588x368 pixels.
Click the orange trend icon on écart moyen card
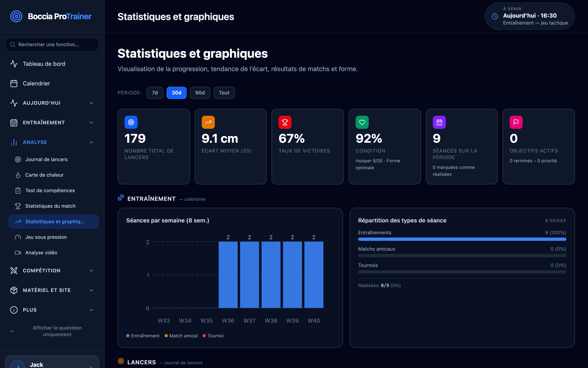coord(208,122)
